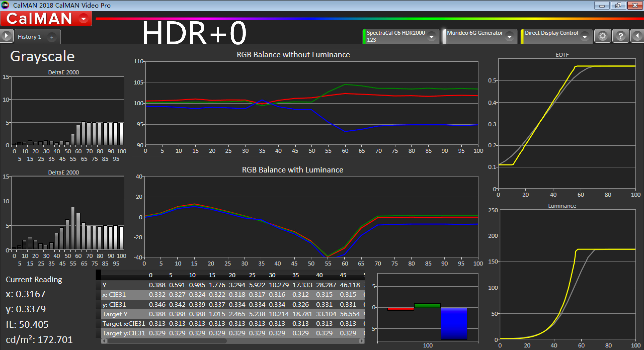
Task: Click the cd/m² 172.701 reading
Action: click(39, 340)
